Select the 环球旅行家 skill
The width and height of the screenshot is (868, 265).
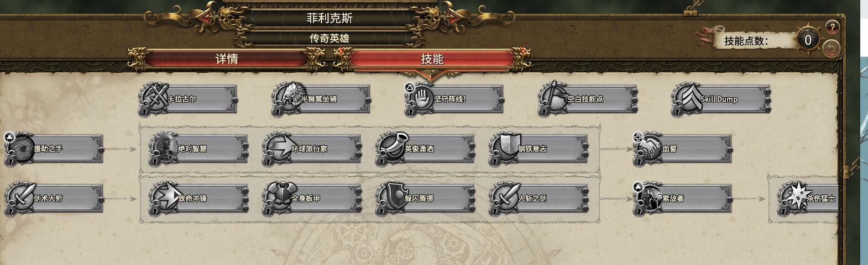pos(311,148)
